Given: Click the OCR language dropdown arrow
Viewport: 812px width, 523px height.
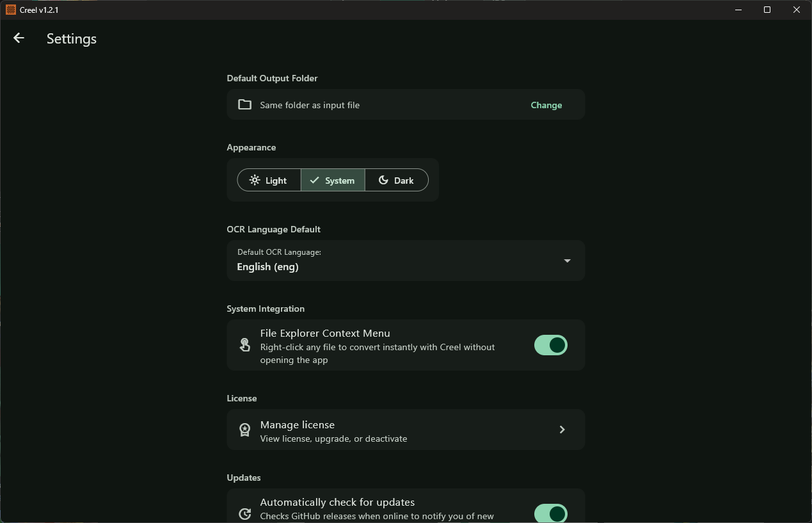Looking at the screenshot, I should tap(567, 261).
